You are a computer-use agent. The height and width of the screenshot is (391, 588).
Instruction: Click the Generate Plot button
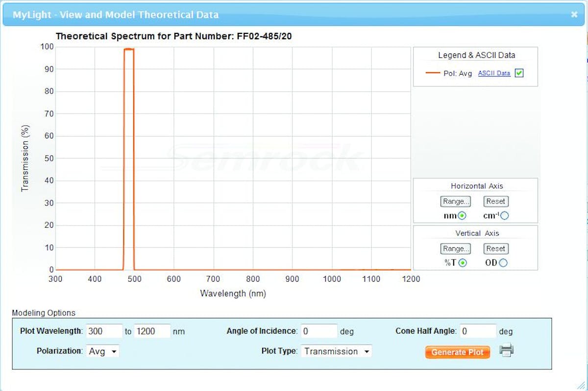tap(457, 352)
